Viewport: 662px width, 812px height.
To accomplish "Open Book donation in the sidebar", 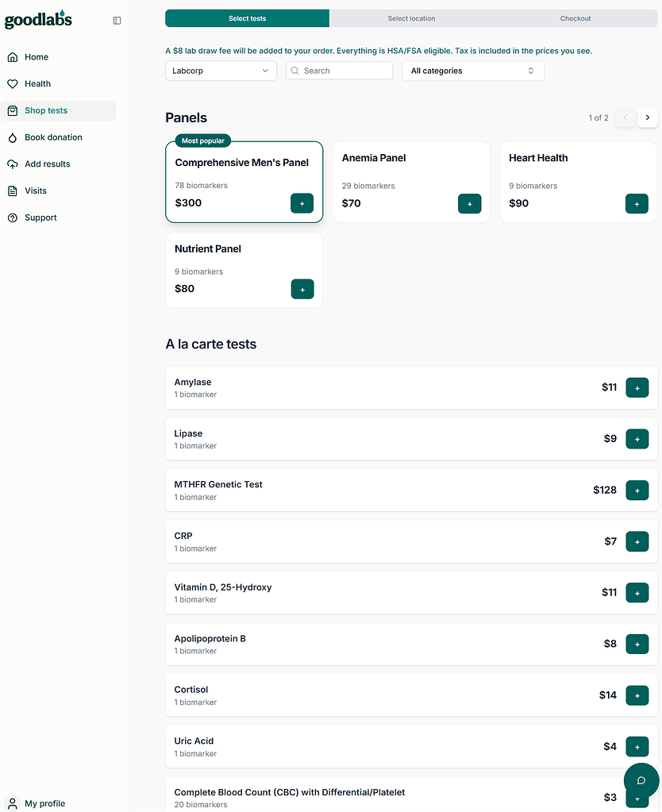I will (x=53, y=137).
